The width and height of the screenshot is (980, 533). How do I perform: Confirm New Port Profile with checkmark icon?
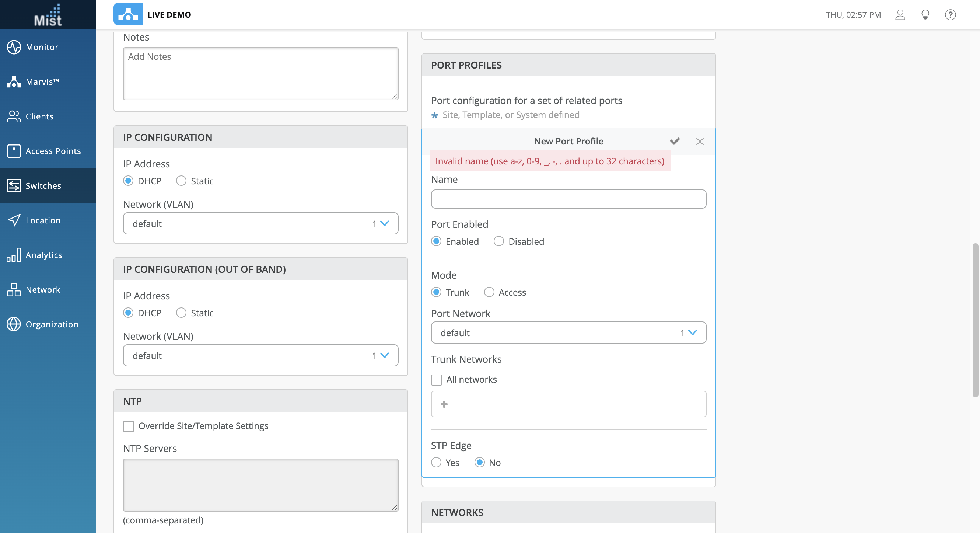[675, 141]
